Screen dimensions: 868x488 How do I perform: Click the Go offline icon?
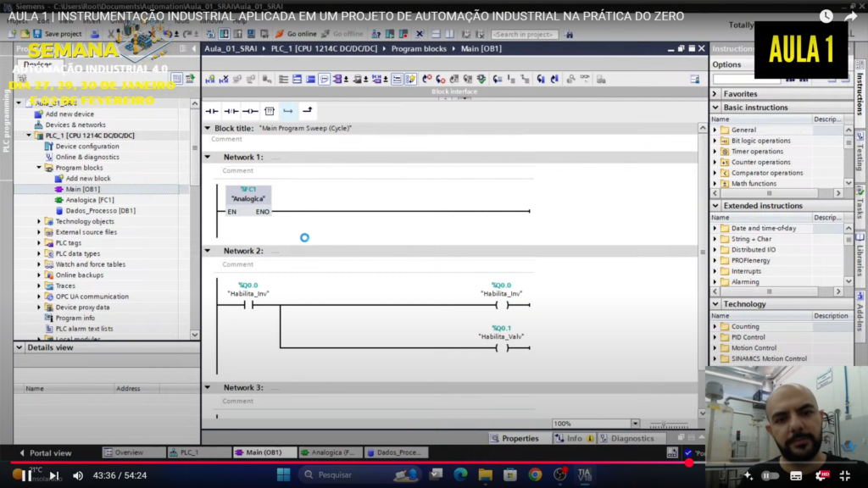point(325,34)
